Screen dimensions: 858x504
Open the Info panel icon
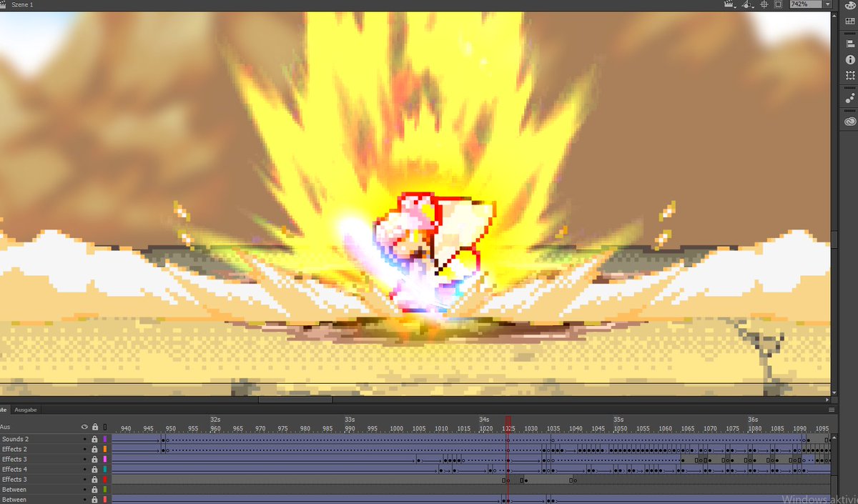(850, 58)
